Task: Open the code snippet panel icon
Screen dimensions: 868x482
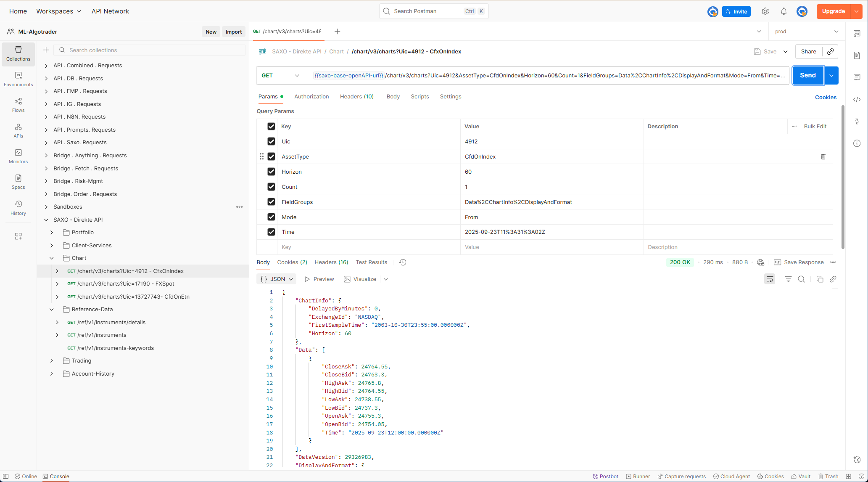Action: pos(857,100)
